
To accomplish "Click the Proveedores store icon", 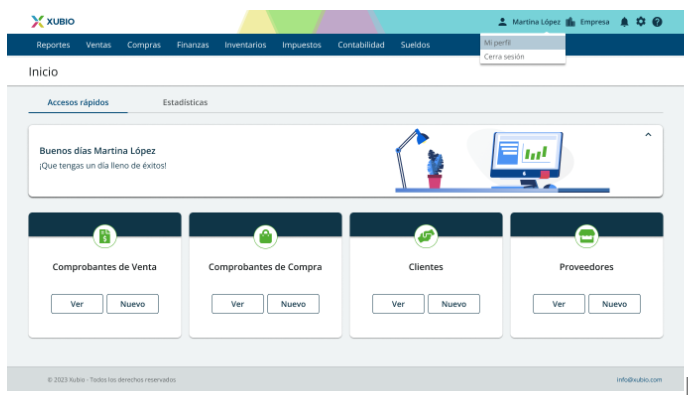I will [x=587, y=236].
